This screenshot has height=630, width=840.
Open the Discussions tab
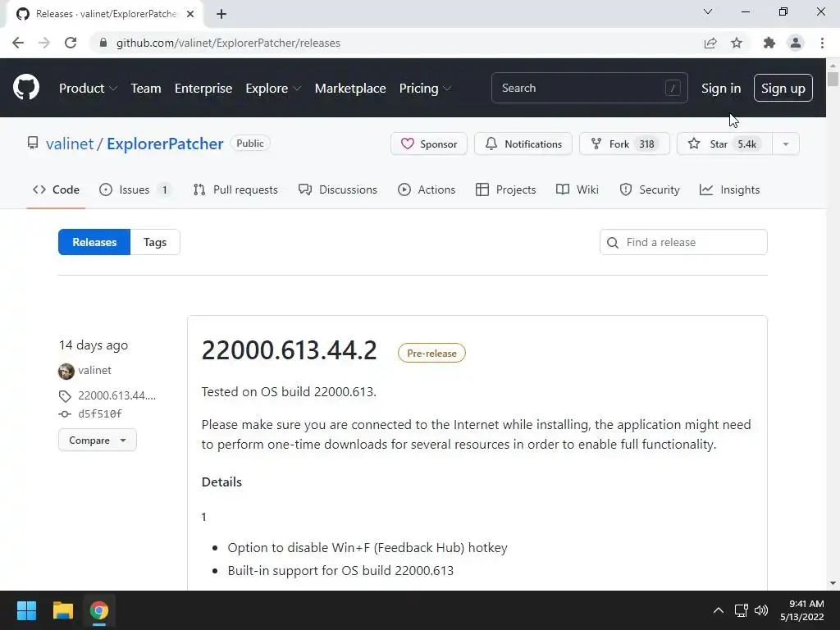pos(338,189)
